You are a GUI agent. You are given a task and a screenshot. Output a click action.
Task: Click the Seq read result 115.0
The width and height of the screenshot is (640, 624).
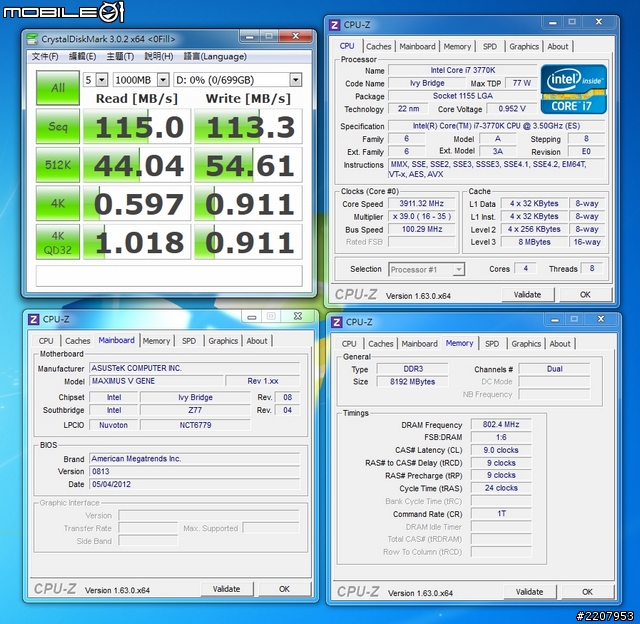click(x=137, y=126)
